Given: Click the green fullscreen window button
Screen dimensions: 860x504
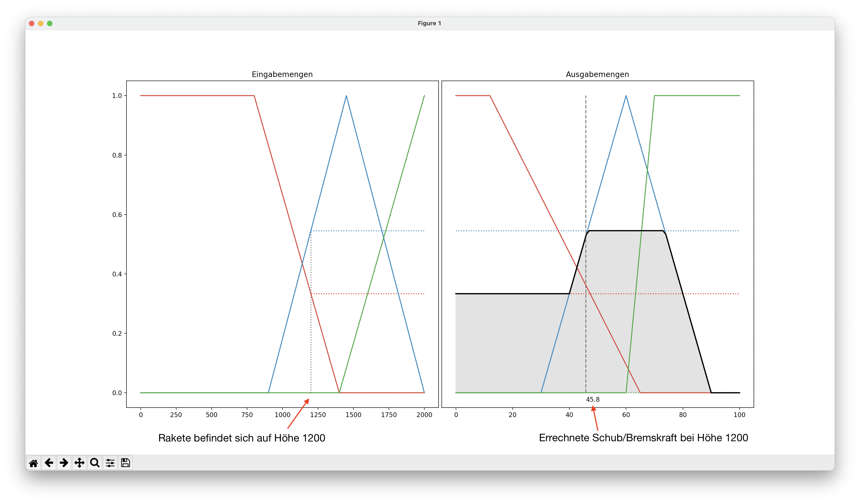Looking at the screenshot, I should pyautogui.click(x=49, y=23).
